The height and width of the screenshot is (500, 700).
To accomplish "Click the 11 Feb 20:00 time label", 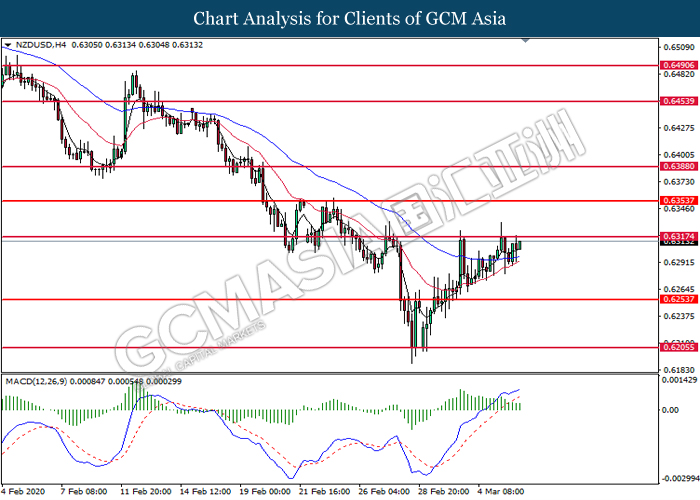I will pyautogui.click(x=146, y=491).
